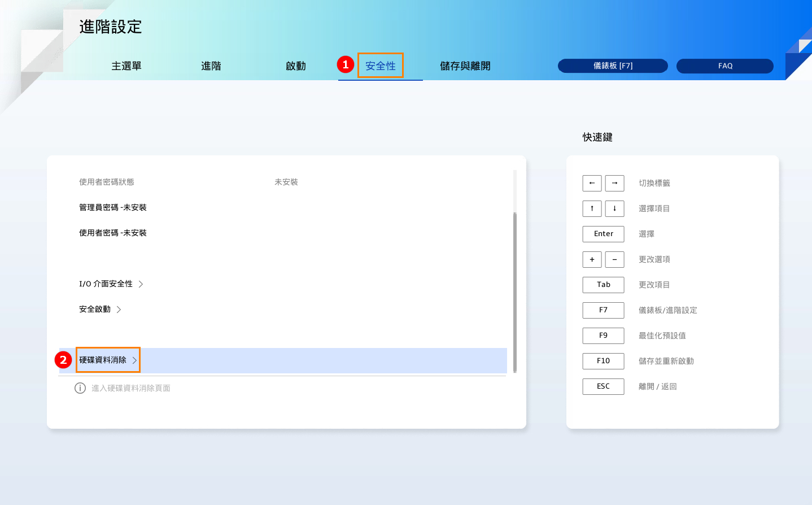Click the plus key icon
The width and height of the screenshot is (812, 505).
(x=592, y=259)
